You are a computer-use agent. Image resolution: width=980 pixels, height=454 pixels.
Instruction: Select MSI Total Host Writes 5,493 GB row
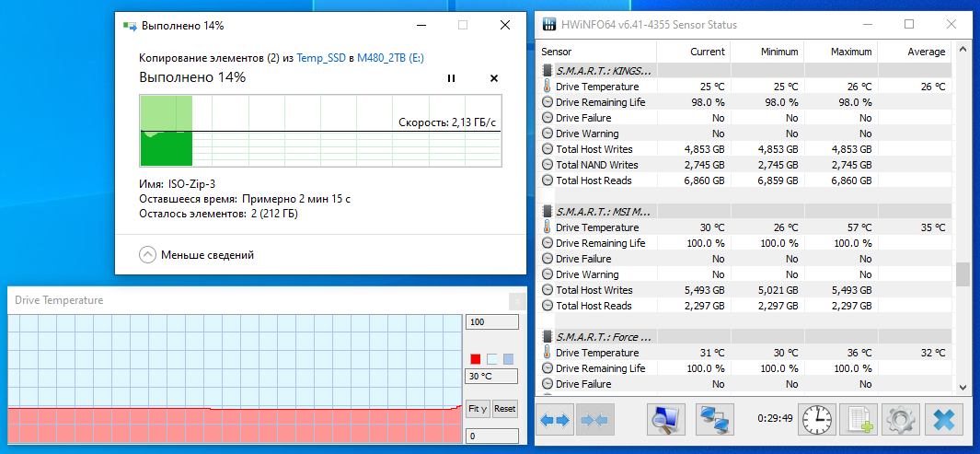click(744, 290)
